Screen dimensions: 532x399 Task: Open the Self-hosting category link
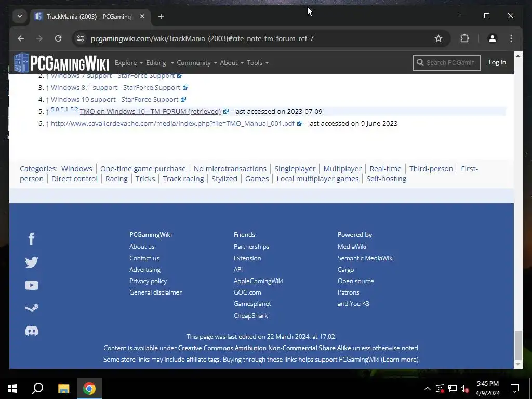[387, 179]
